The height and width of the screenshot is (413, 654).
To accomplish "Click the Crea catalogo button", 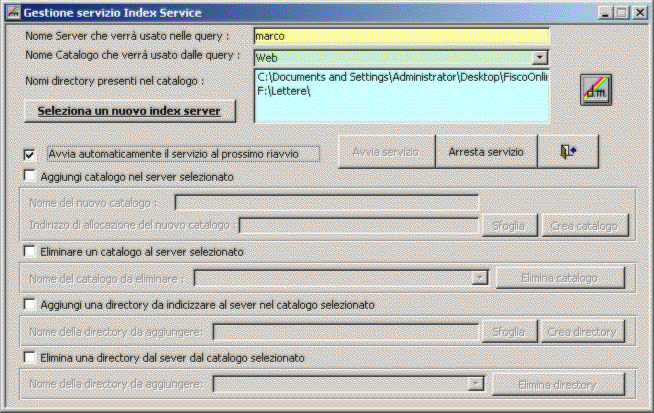I will pos(585,226).
